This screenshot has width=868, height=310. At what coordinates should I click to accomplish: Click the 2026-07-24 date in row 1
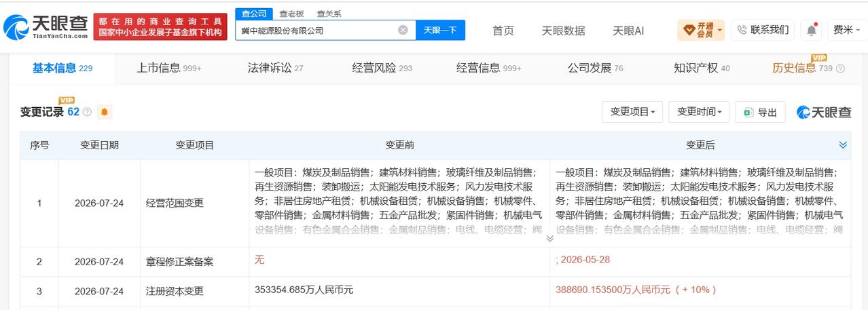pos(99,203)
